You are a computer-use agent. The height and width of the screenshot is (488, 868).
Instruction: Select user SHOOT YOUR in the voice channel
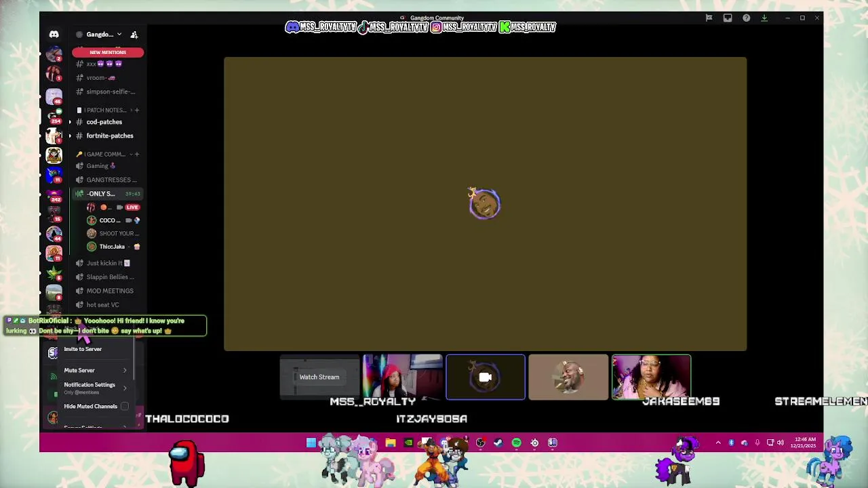point(113,233)
